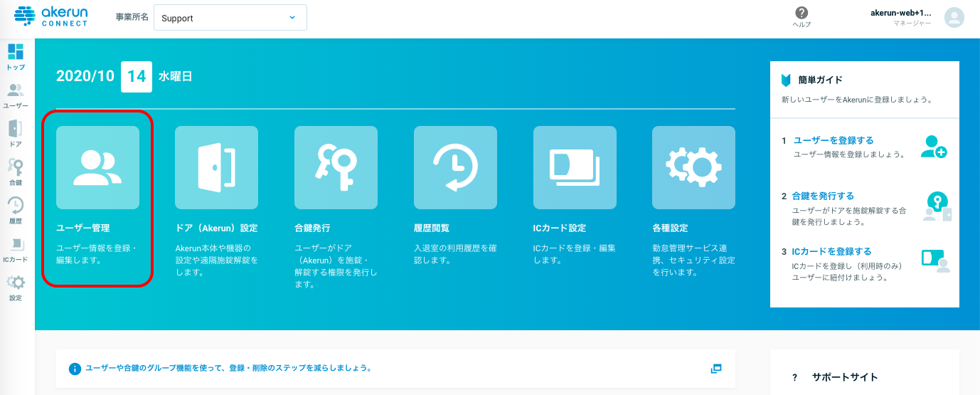The image size is (980, 395).
Task: Click the ヘルプ question mark icon
Action: 801,13
